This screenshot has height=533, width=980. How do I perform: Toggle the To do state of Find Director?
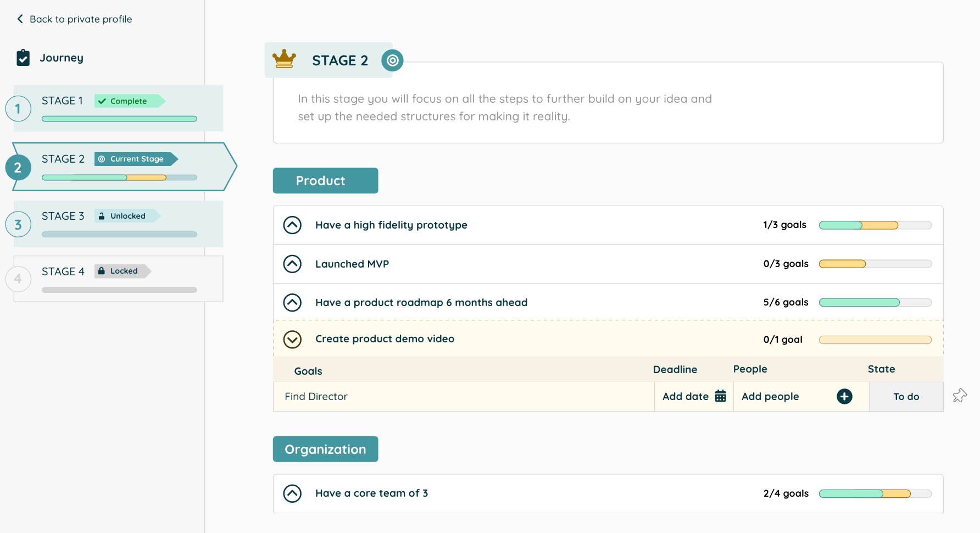pyautogui.click(x=906, y=397)
